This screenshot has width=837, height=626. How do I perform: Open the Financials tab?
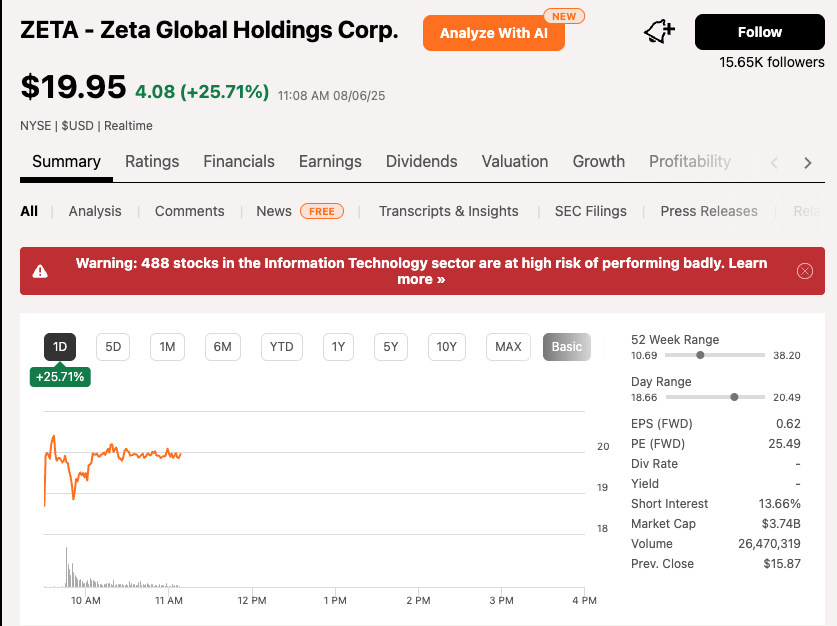239,162
